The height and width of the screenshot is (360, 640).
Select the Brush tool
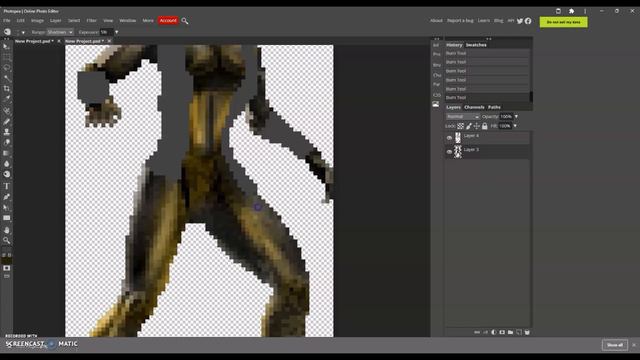coord(7,121)
